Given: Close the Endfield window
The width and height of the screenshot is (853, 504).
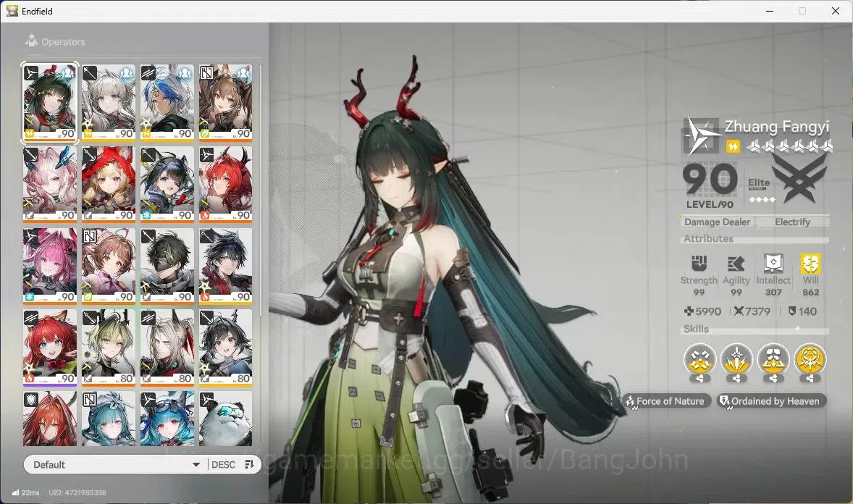Looking at the screenshot, I should click(835, 11).
